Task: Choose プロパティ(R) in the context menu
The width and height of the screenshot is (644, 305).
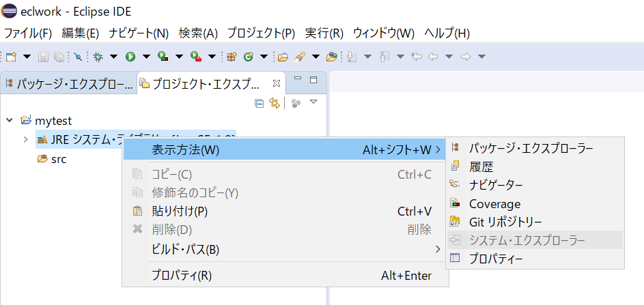Action: coord(285,276)
